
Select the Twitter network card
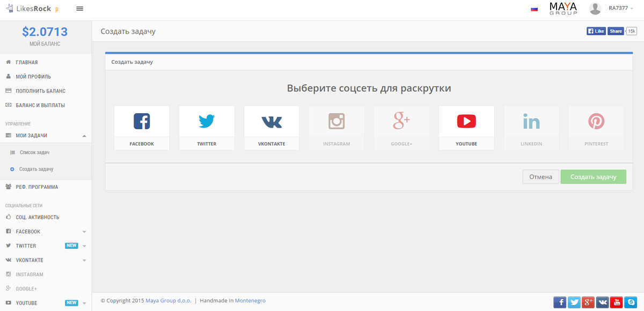point(207,128)
